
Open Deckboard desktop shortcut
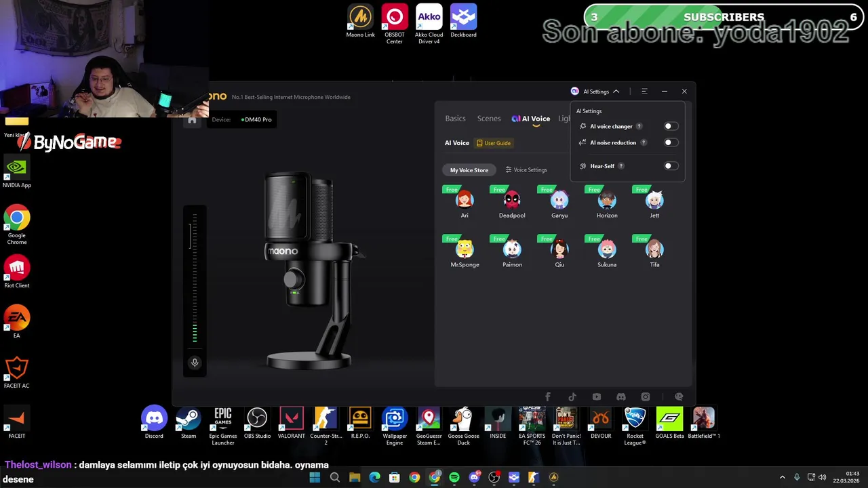coord(464,21)
